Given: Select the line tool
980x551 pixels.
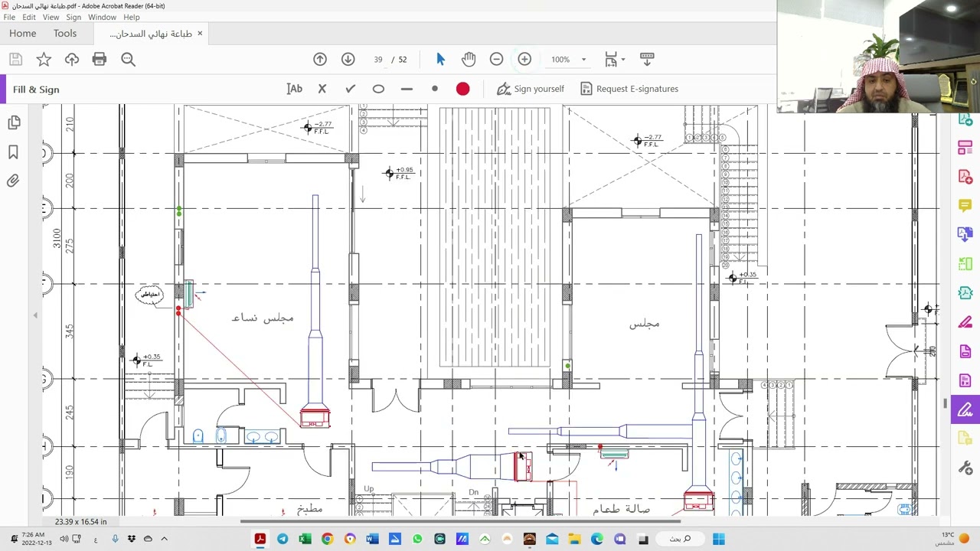Looking at the screenshot, I should coord(407,89).
